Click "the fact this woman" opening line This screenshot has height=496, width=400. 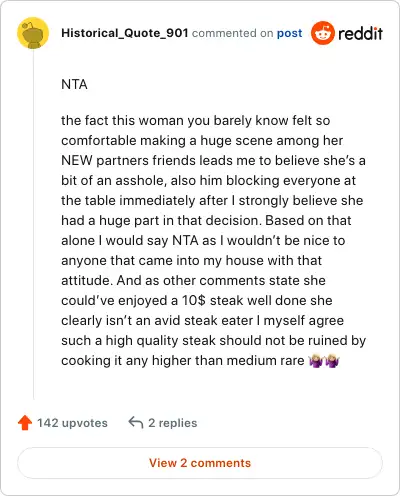[122, 121]
